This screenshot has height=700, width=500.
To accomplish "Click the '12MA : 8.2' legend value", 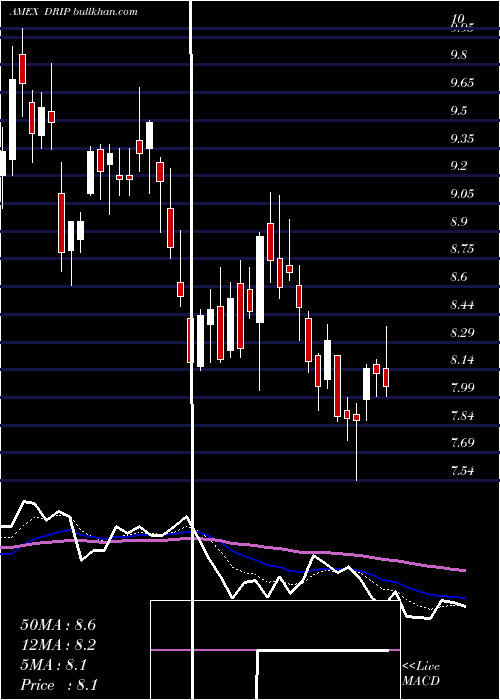I will (x=58, y=645).
